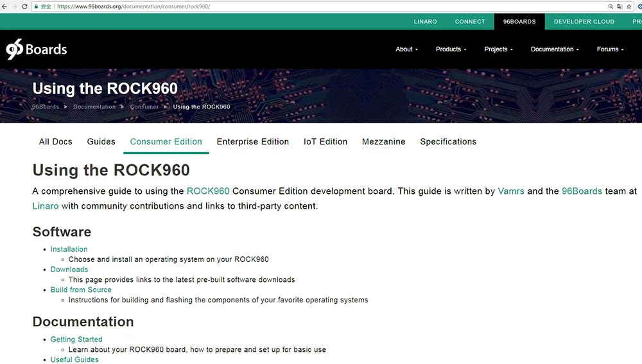The width and height of the screenshot is (642, 364).
Task: Expand the About dropdown menu
Action: [406, 49]
